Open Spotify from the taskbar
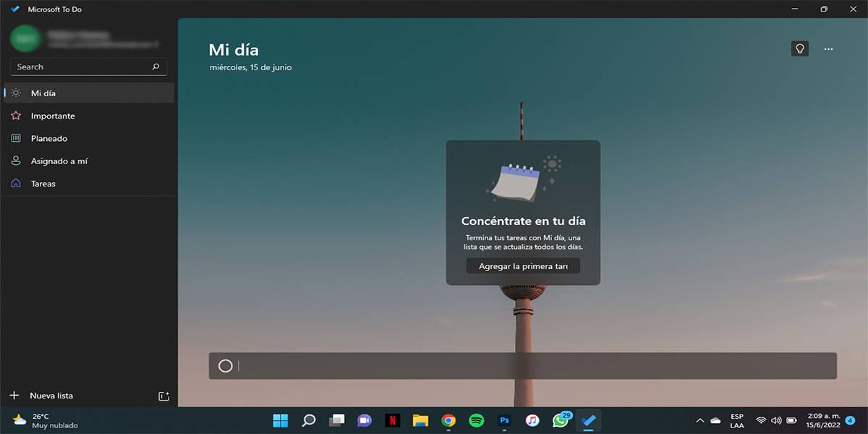 click(x=476, y=420)
